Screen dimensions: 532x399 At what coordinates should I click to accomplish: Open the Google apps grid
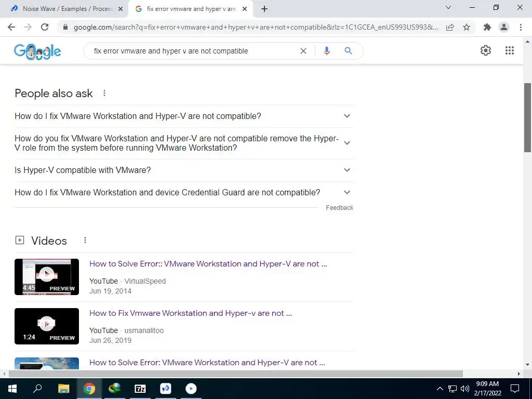(510, 50)
